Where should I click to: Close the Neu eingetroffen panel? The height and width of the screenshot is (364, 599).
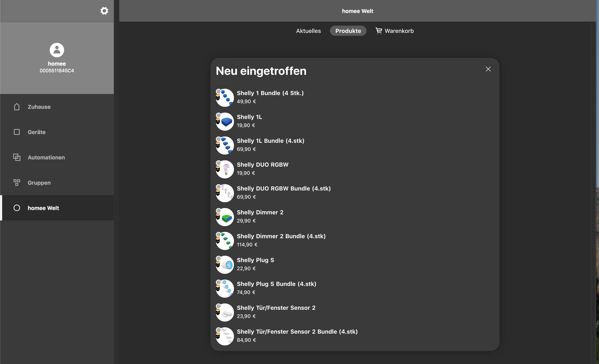point(488,69)
